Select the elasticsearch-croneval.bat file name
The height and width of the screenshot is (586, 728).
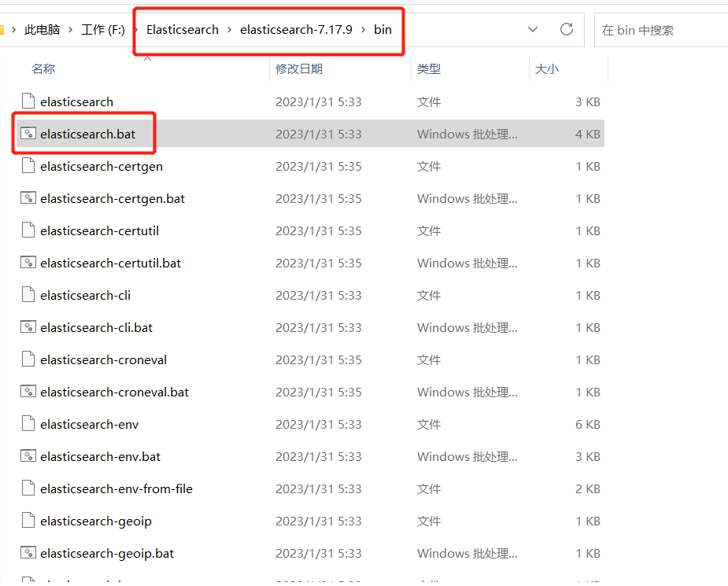(114, 392)
